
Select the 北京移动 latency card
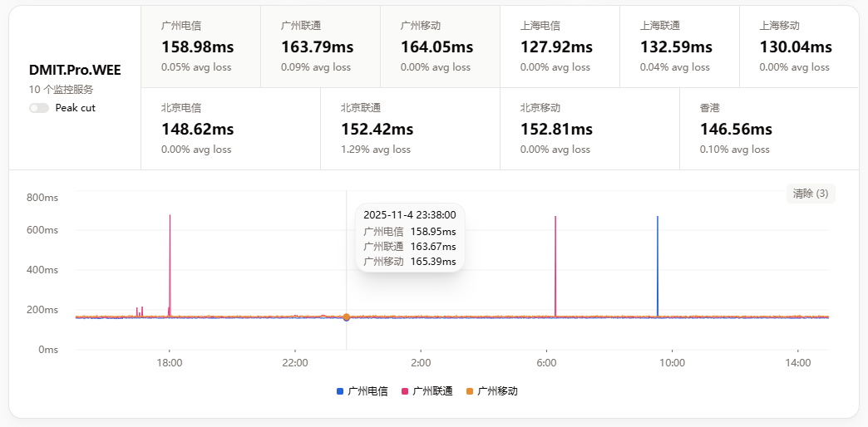click(589, 129)
